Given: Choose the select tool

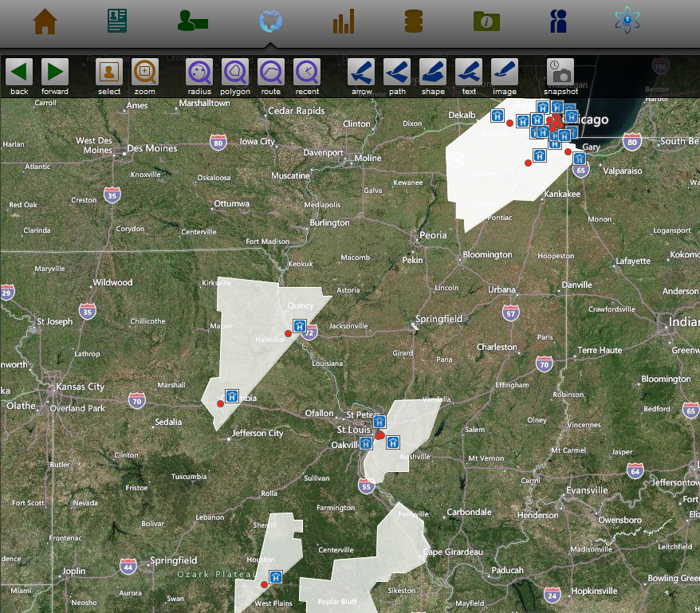Looking at the screenshot, I should click(109, 73).
